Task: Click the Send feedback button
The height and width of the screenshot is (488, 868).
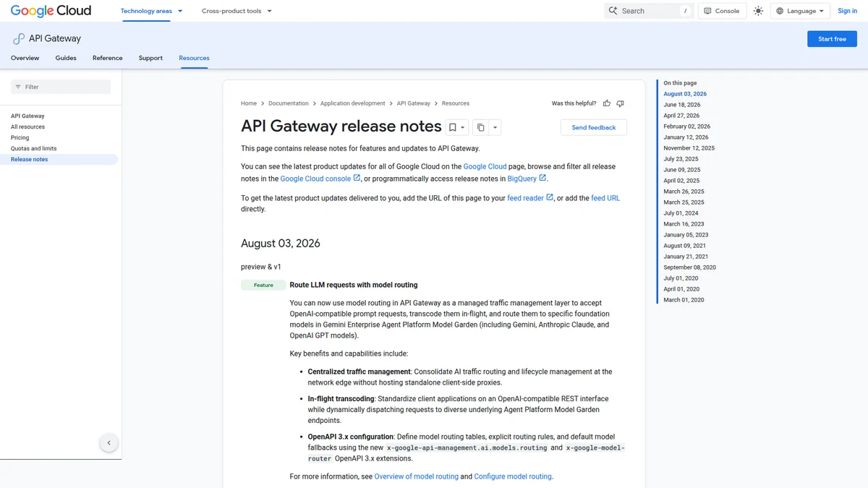Action: 594,127
